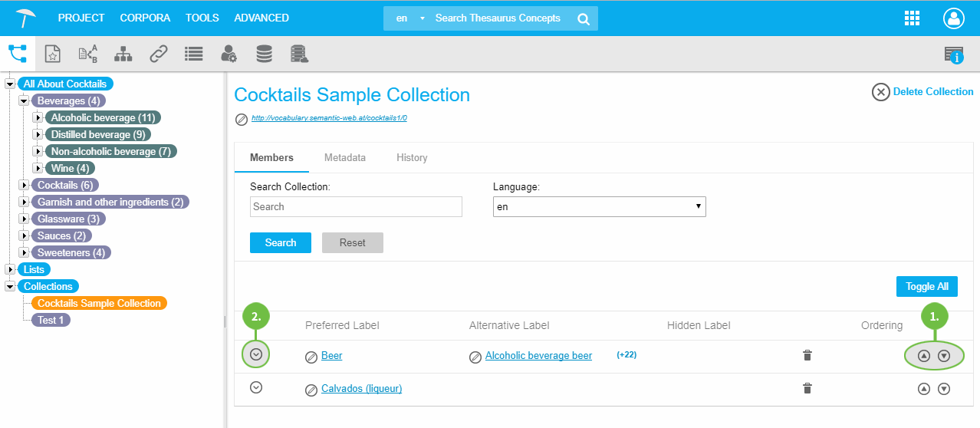The width and height of the screenshot is (980, 428).
Task: Delete Beer from collection via trash icon
Action: pyautogui.click(x=807, y=355)
